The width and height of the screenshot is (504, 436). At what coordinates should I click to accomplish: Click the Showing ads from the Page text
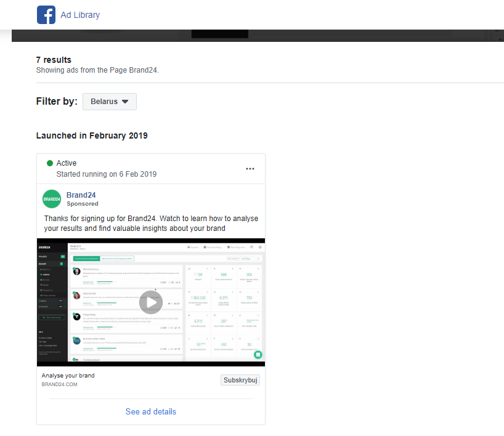(97, 70)
